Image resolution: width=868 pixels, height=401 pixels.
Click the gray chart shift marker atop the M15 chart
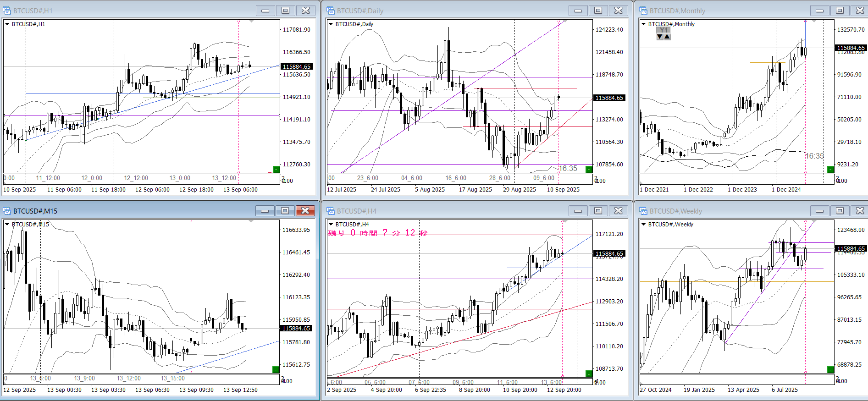click(x=251, y=221)
